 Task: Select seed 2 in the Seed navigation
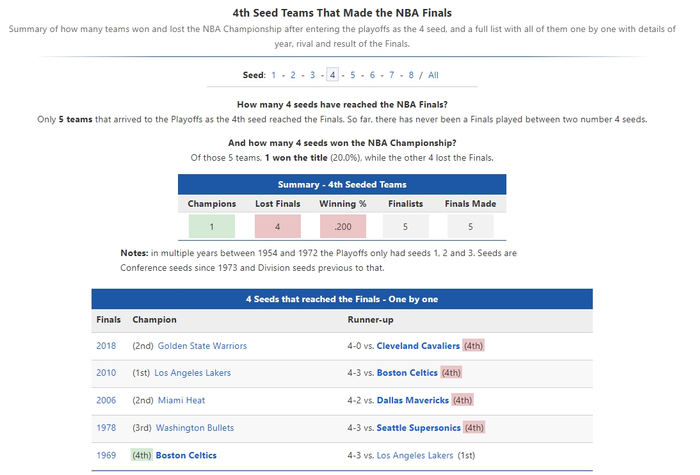point(292,75)
